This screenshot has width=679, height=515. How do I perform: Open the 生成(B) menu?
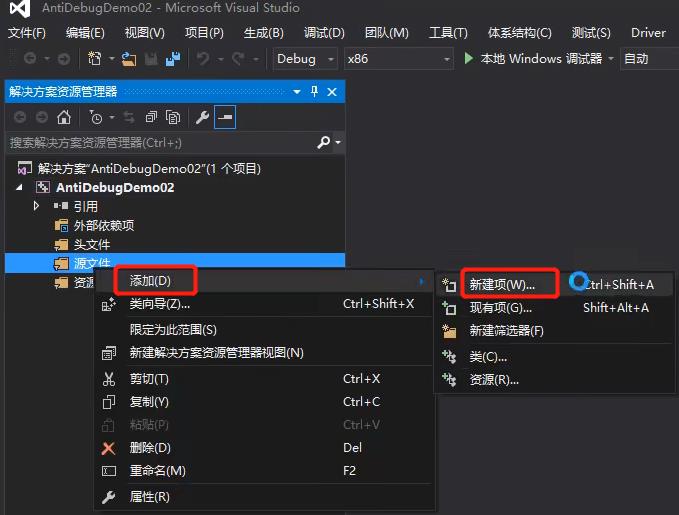pyautogui.click(x=263, y=33)
